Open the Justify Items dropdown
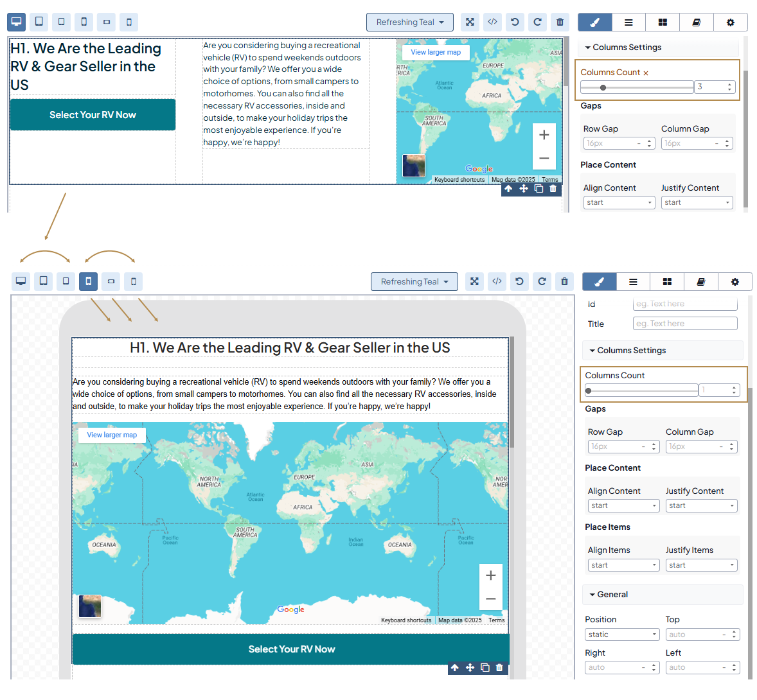757x700 pixels. tap(700, 565)
